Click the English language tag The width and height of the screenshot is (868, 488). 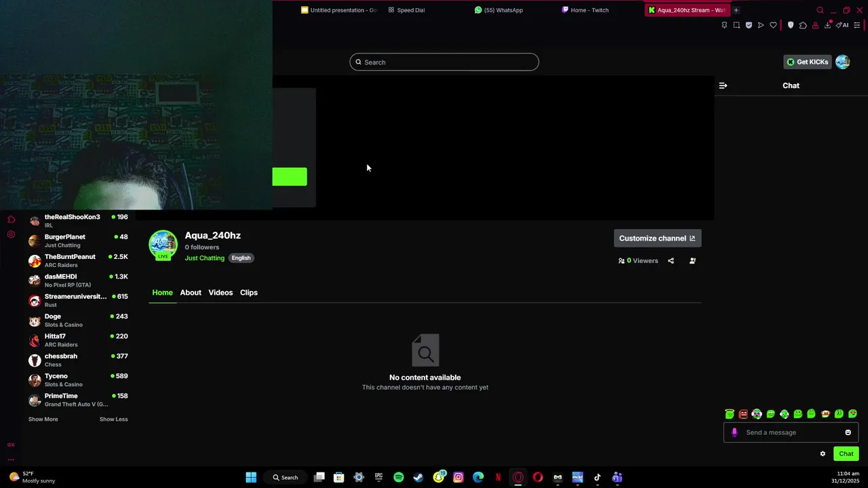click(x=241, y=258)
